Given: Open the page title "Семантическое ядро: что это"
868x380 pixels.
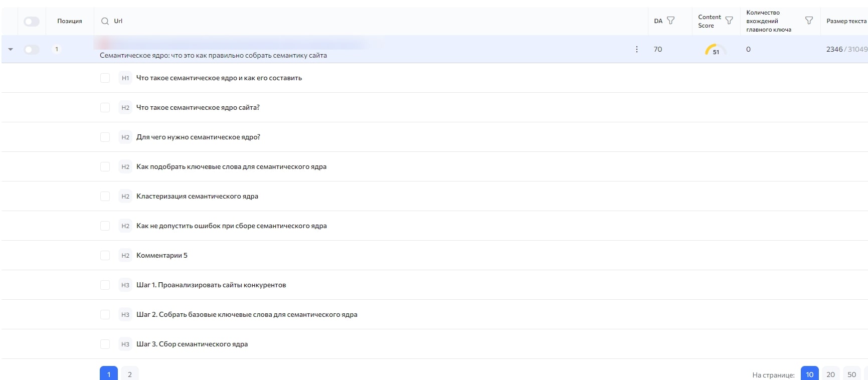Looking at the screenshot, I should tap(213, 56).
